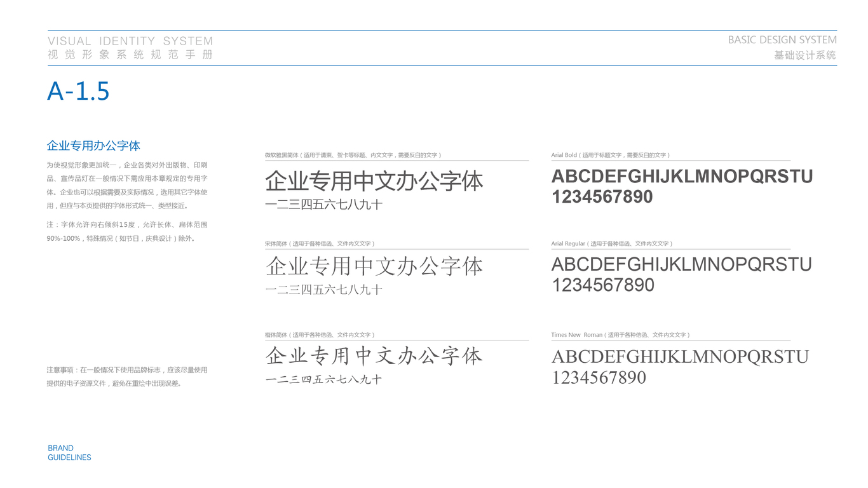Viewport: 868px width, 488px height.
Task: Click the "视觉形象系统规范手册" subtitle
Action: [130, 55]
